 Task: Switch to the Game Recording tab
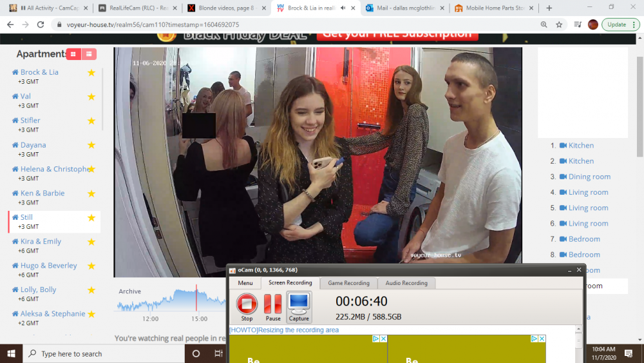pyautogui.click(x=348, y=283)
